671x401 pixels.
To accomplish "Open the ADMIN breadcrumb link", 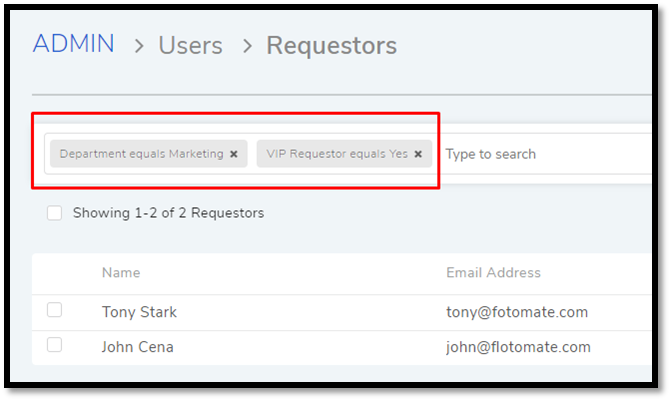I will coord(74,44).
